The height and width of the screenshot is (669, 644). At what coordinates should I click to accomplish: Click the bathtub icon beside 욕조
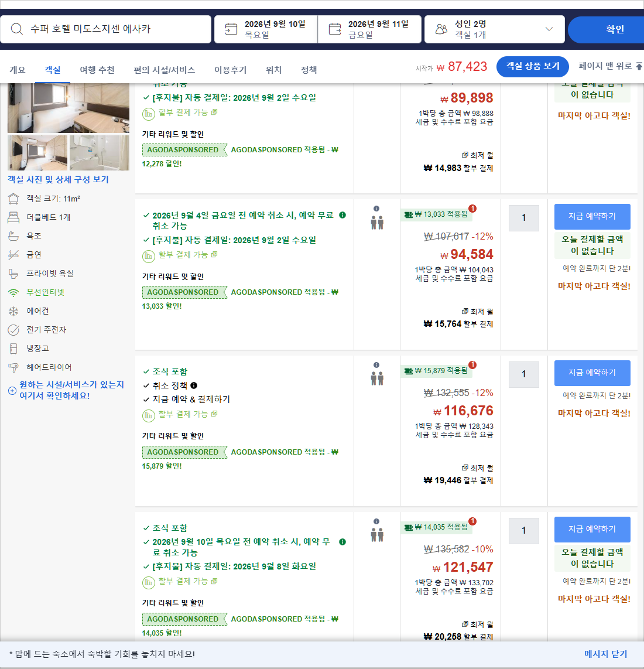coord(13,236)
